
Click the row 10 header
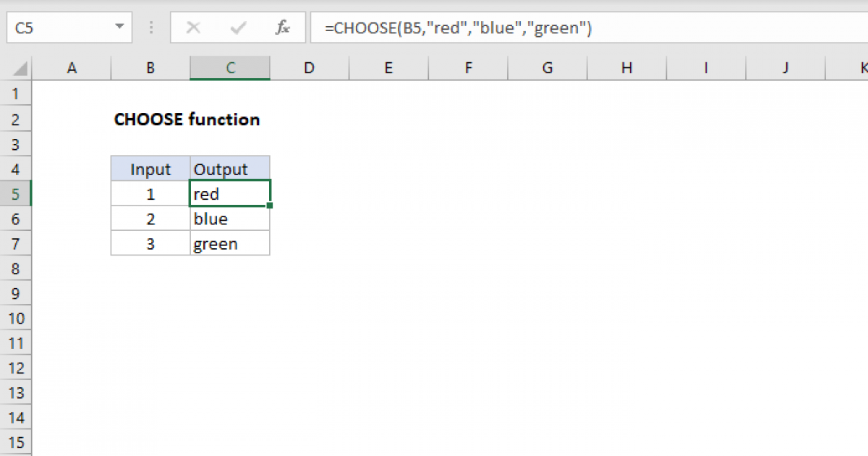tap(16, 318)
